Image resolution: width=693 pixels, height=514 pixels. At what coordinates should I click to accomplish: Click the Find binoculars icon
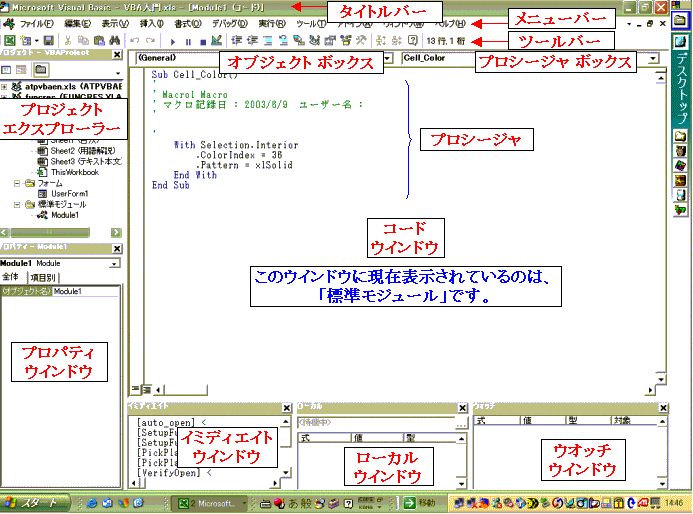(113, 40)
